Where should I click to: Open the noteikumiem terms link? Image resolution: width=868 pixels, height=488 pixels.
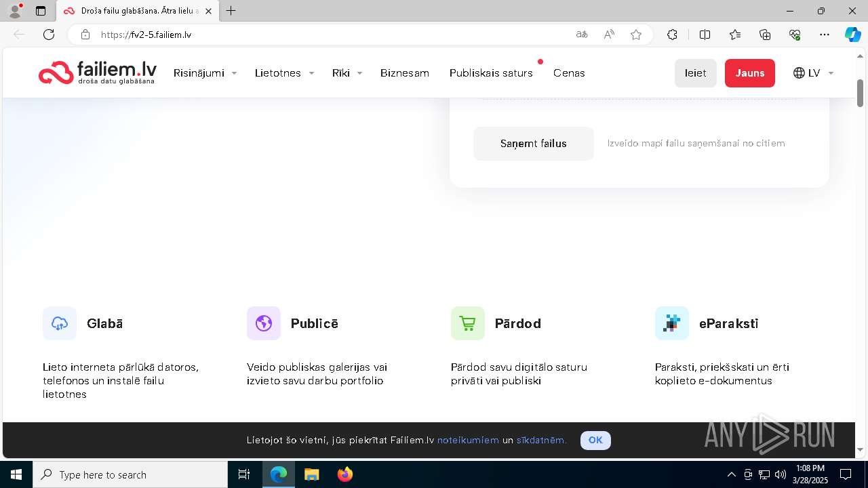pos(468,440)
